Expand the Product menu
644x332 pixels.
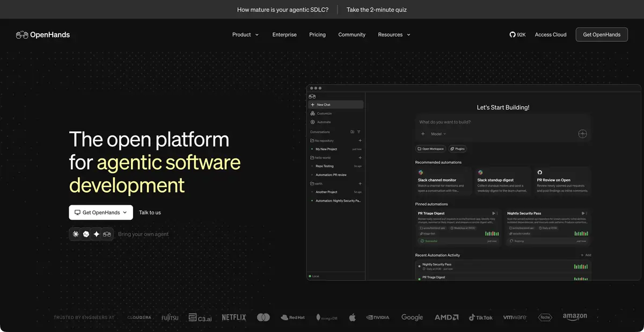pyautogui.click(x=245, y=34)
